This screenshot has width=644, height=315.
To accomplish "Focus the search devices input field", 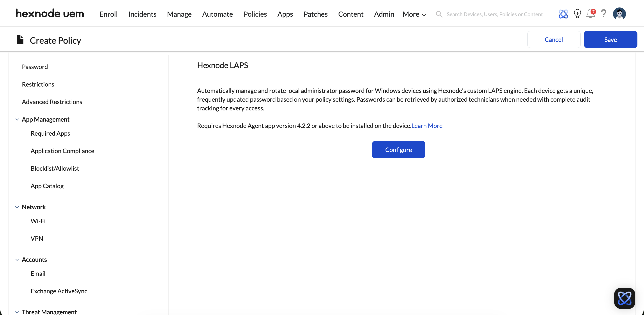I will [x=495, y=14].
